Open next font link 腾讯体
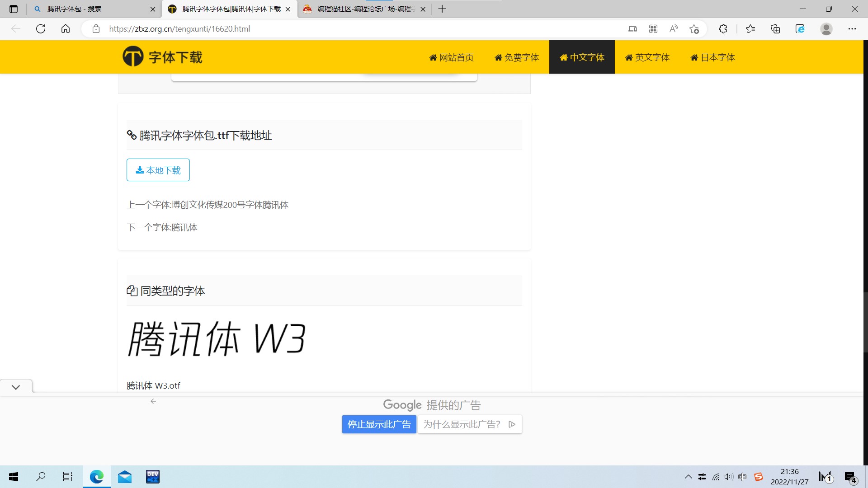The width and height of the screenshot is (868, 488). tap(184, 227)
